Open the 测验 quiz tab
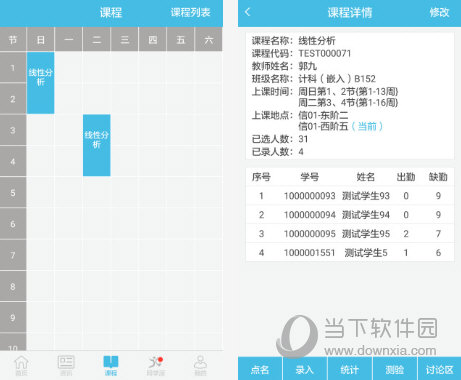461x380 pixels. (395, 369)
